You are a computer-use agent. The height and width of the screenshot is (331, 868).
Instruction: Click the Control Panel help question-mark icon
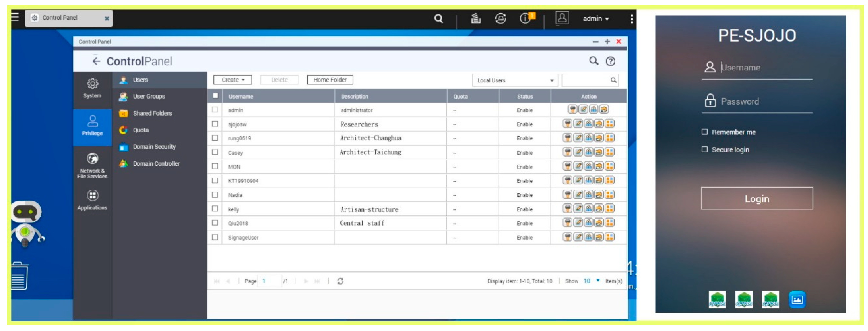point(610,61)
